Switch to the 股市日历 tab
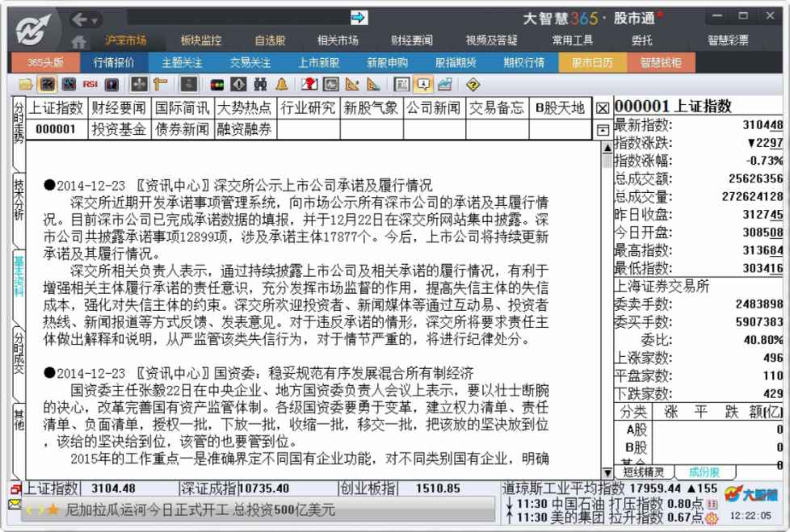This screenshot has height=532, width=790. pyautogui.click(x=593, y=63)
